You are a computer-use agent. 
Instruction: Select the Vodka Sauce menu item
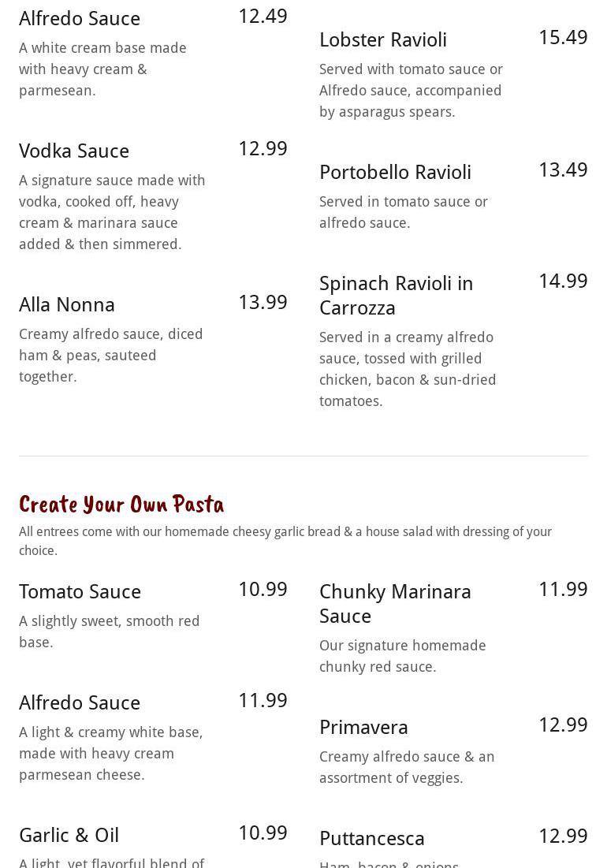(x=74, y=151)
